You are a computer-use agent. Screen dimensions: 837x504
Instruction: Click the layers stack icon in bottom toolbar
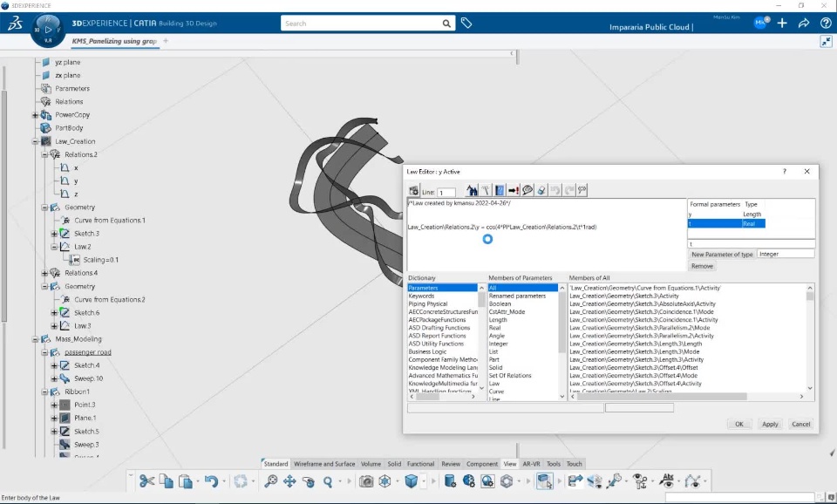click(x=595, y=481)
